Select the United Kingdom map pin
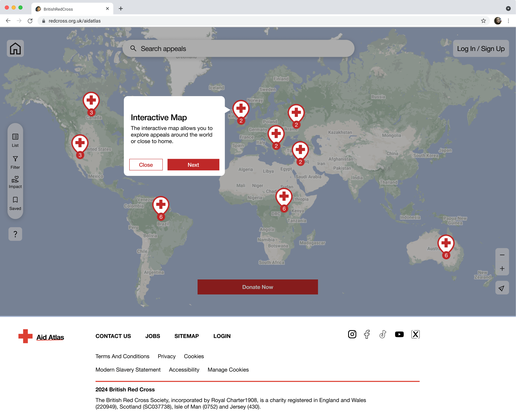This screenshot has width=516, height=420. click(241, 112)
